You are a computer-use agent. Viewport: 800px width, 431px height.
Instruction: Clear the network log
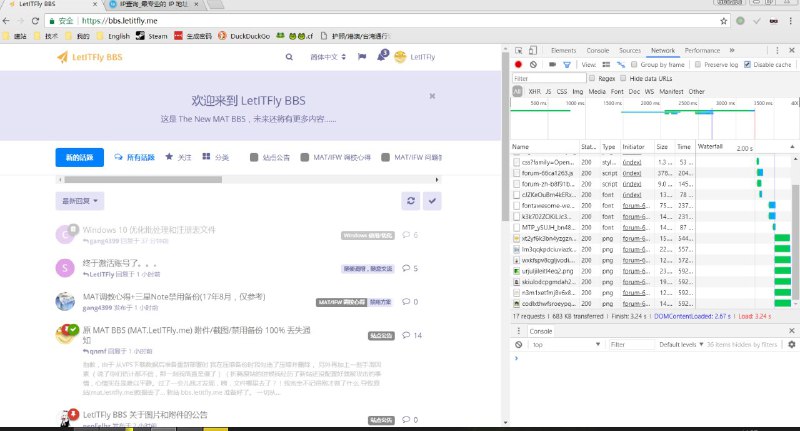point(533,65)
